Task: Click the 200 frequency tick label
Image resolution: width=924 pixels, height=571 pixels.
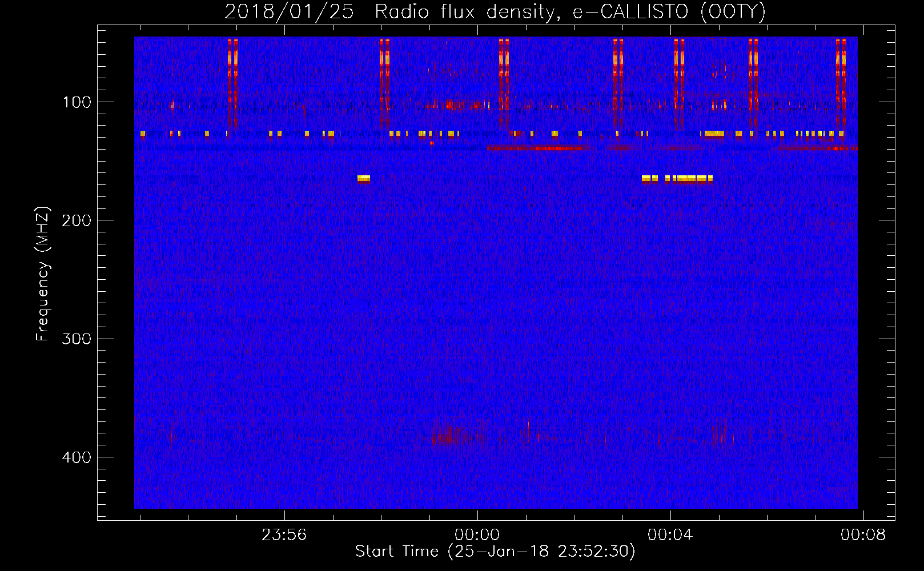Action: (77, 220)
